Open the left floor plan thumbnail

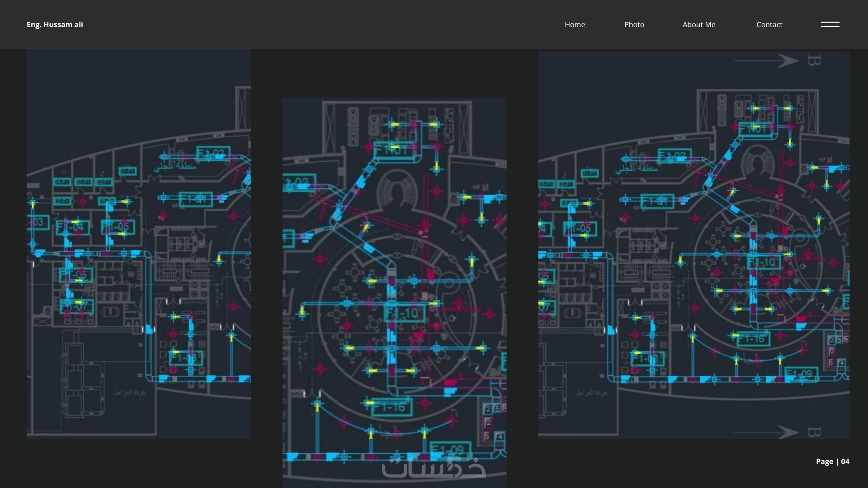[x=138, y=244]
